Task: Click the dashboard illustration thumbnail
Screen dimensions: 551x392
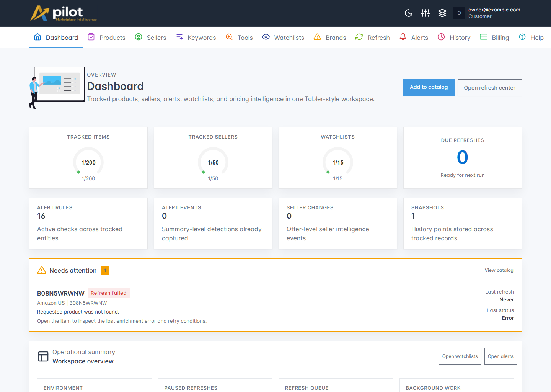Action: [57, 88]
